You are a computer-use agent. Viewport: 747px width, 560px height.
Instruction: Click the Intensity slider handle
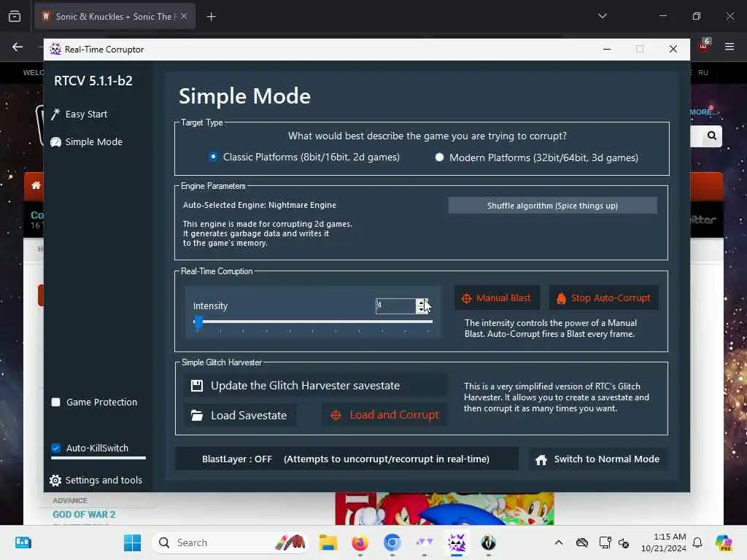(198, 322)
